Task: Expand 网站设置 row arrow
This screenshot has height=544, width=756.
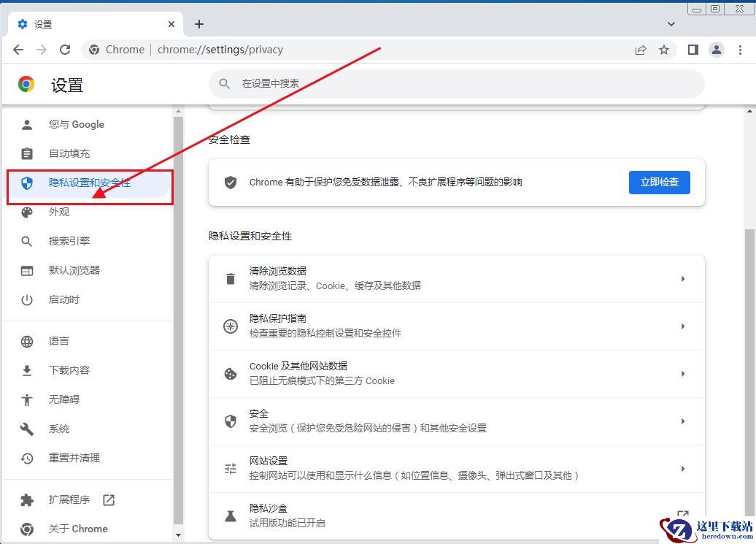Action: click(682, 468)
